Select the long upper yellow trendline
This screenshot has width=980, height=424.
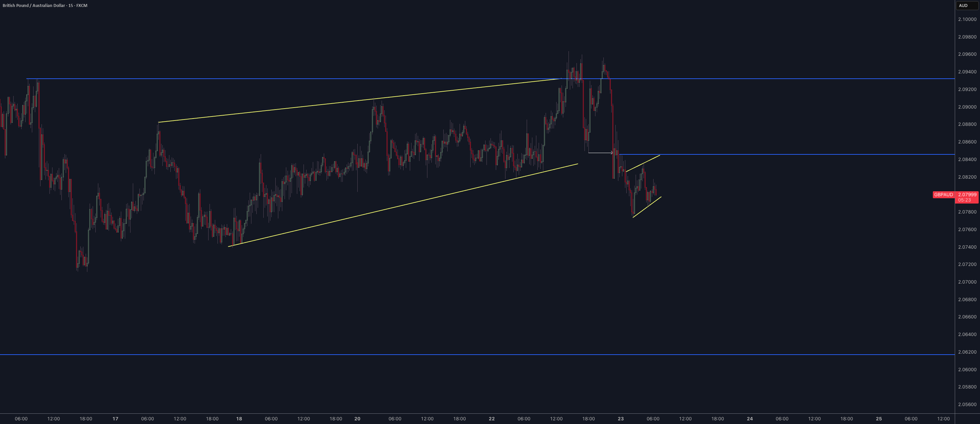(x=360, y=100)
